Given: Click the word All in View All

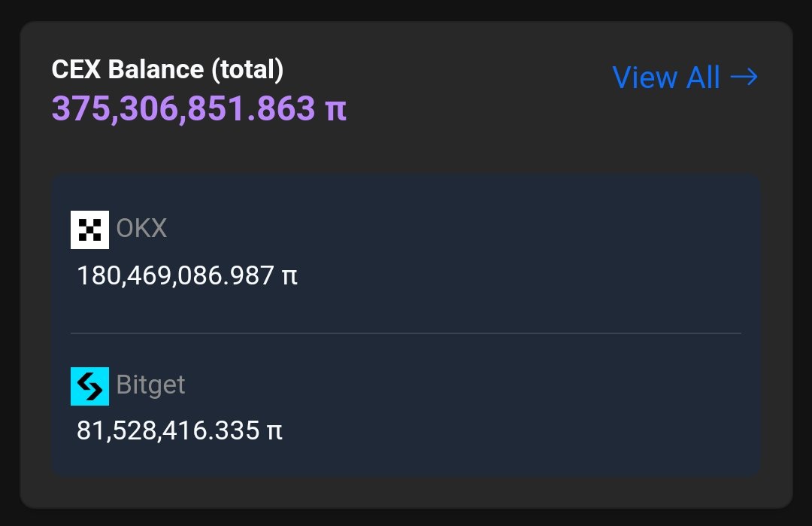Looking at the screenshot, I should [703, 78].
